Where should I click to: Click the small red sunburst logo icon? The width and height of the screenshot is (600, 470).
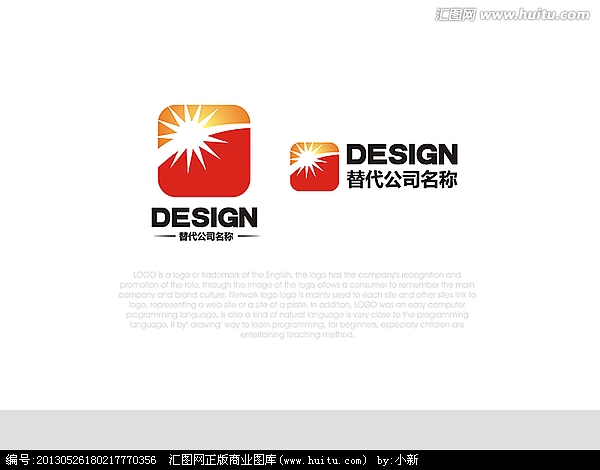tap(314, 166)
